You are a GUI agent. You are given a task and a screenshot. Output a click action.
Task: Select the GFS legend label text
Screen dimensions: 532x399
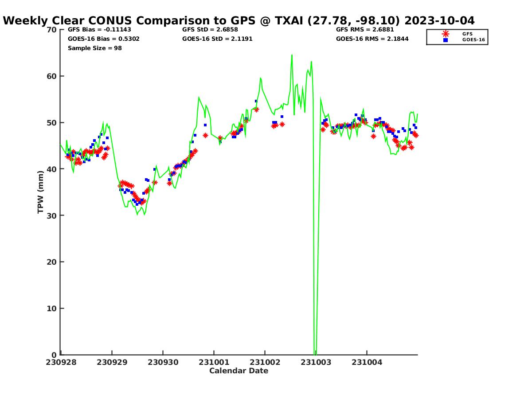point(467,34)
